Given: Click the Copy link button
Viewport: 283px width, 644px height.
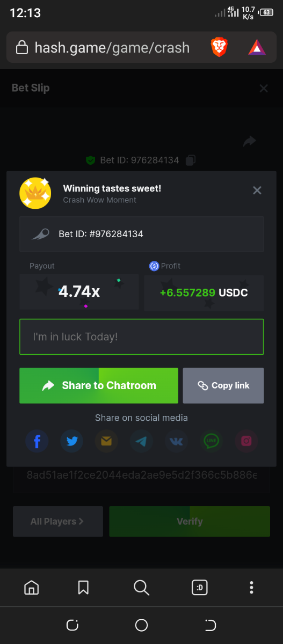Looking at the screenshot, I should tap(223, 385).
